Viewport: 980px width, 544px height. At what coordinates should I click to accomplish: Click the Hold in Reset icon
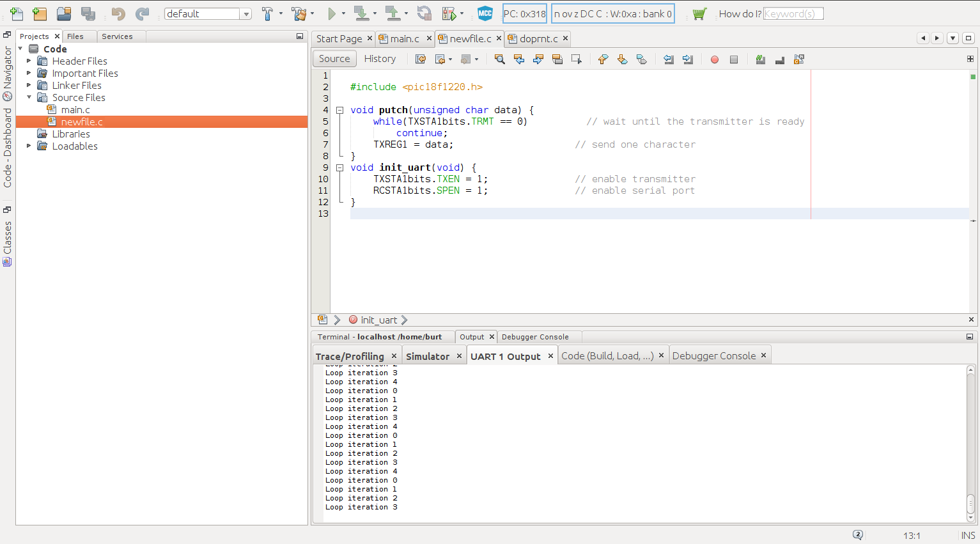[424, 13]
